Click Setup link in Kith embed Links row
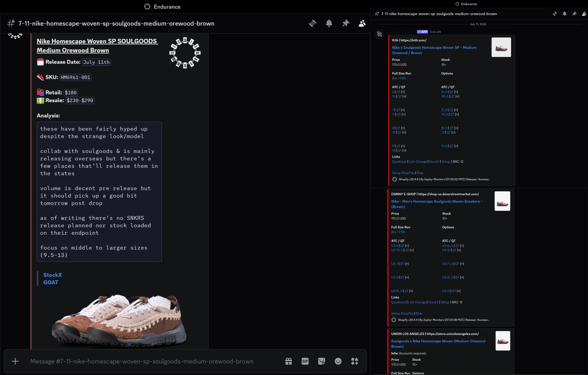 point(445,161)
